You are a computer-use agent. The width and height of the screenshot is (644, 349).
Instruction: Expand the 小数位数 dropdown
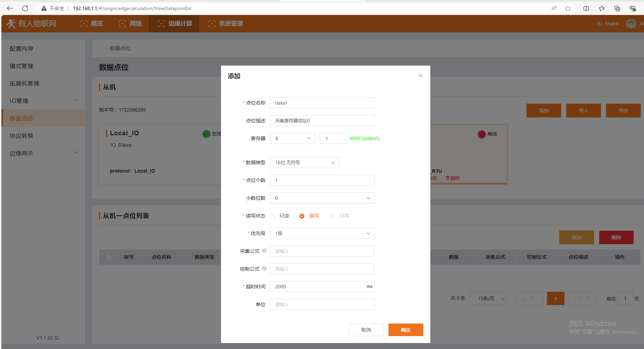(x=322, y=198)
